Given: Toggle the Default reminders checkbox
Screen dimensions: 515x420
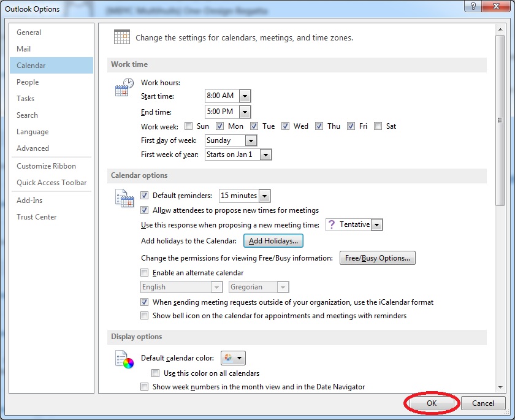Looking at the screenshot, I should pos(144,196).
